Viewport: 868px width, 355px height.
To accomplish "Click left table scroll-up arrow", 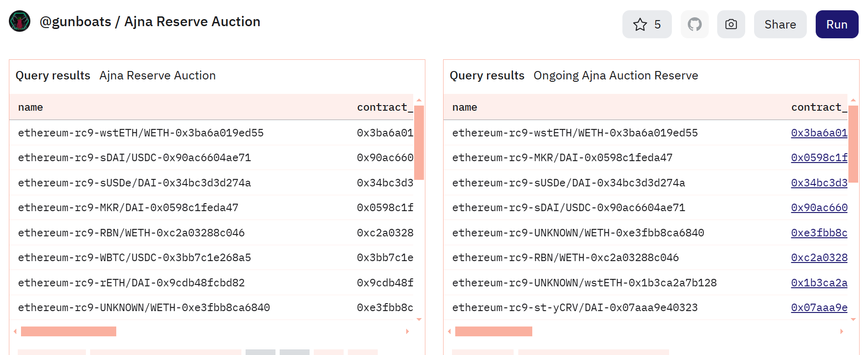I will [419, 100].
